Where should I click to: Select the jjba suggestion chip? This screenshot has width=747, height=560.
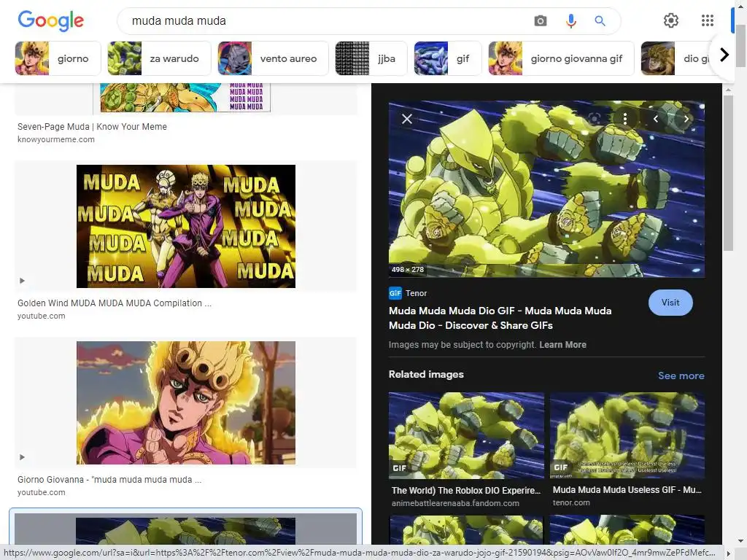pyautogui.click(x=371, y=58)
